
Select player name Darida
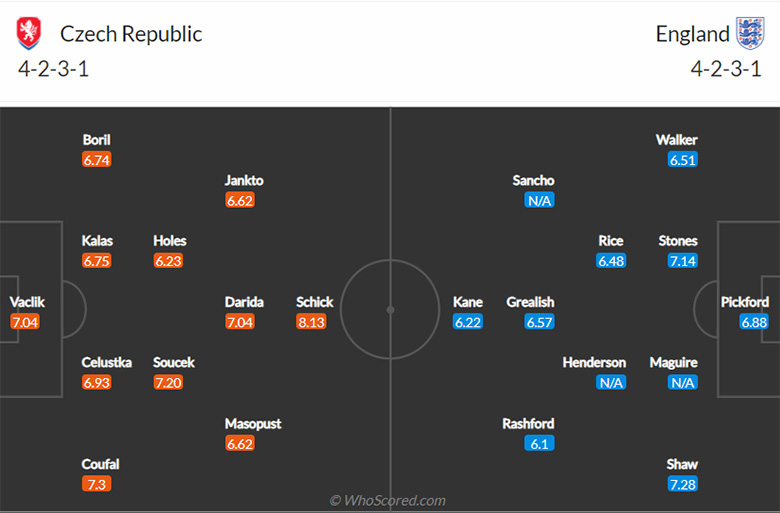(x=244, y=302)
